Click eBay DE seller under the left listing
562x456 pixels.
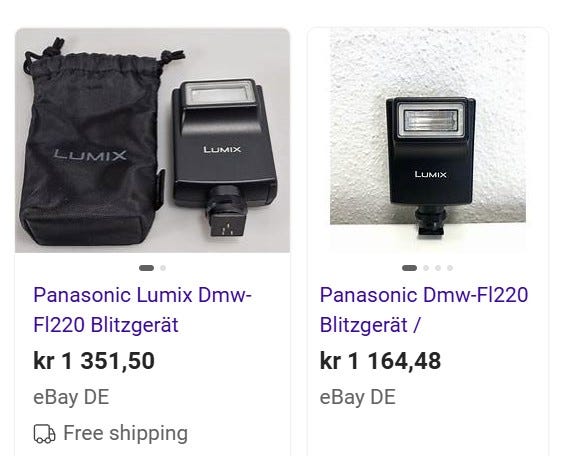(71, 397)
